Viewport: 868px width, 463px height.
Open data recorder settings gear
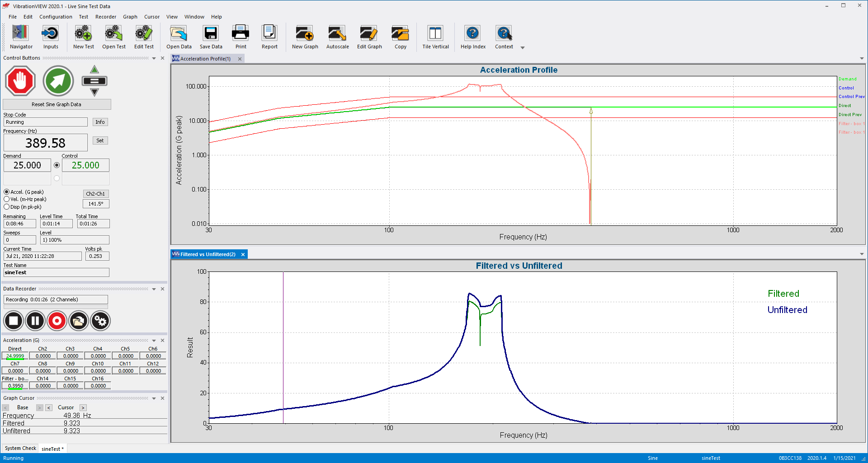click(x=100, y=321)
